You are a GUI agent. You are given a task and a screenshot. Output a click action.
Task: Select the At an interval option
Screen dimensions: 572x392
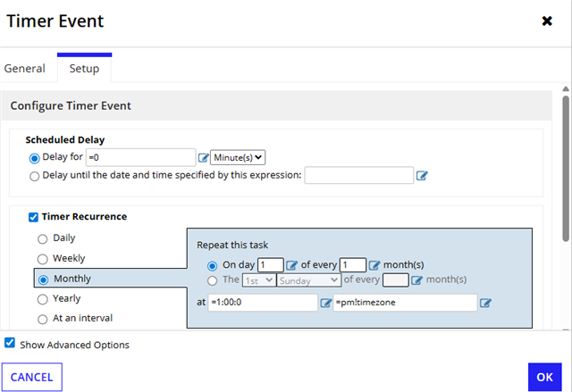point(42,319)
